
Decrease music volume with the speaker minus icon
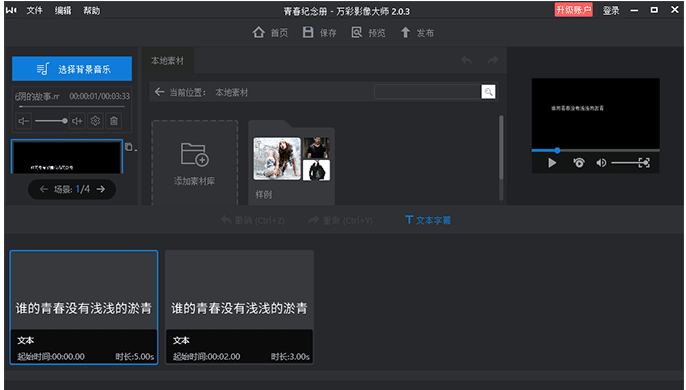tap(24, 121)
